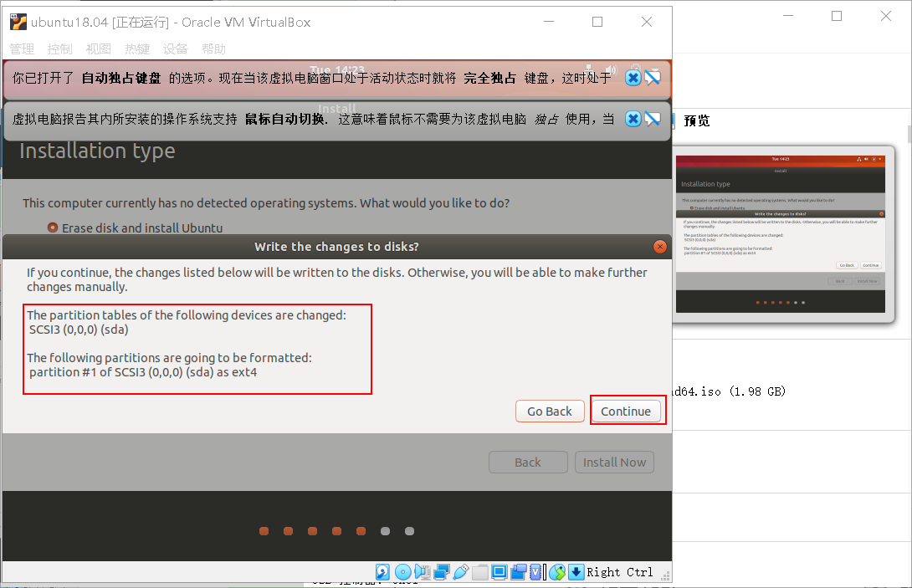Click the Right Ctrl host key label
This screenshot has height=588, width=912.
click(620, 572)
